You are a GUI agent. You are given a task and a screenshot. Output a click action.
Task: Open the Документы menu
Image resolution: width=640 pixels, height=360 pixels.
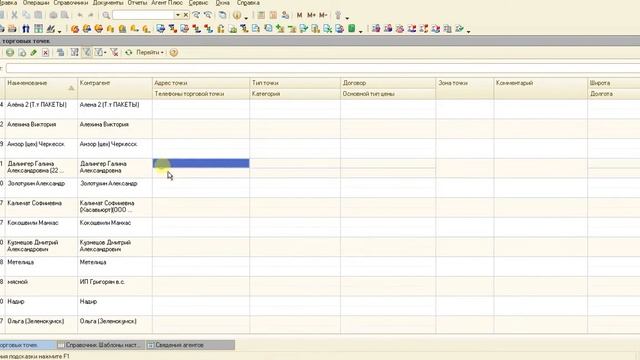click(x=108, y=3)
